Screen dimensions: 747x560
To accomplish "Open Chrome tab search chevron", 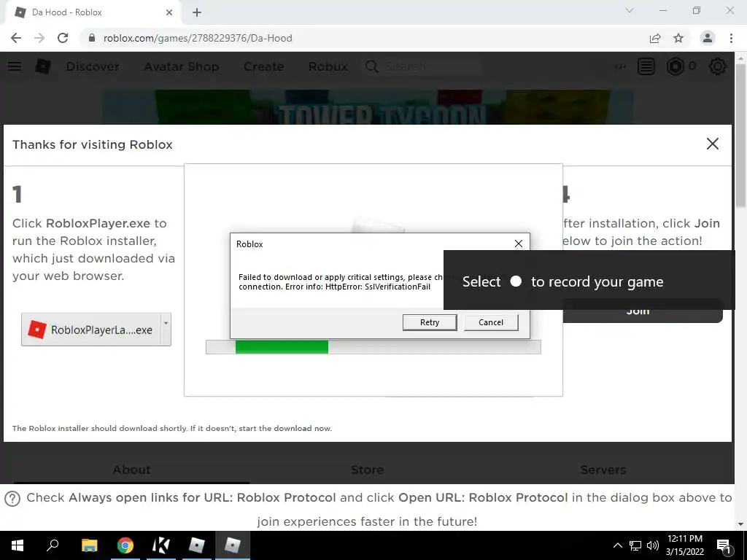I will (630, 10).
